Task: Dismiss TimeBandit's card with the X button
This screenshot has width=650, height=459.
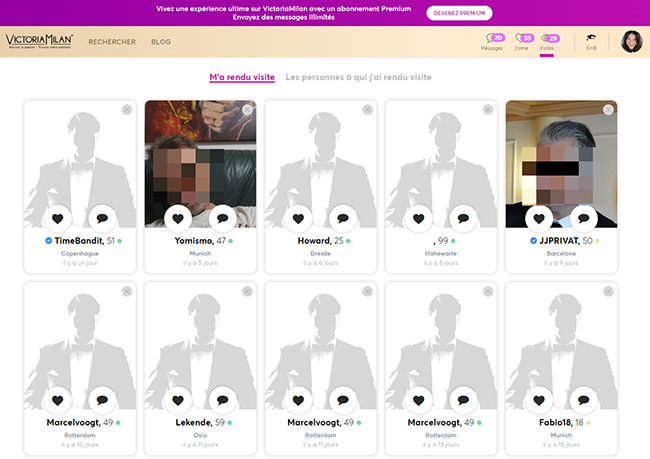Action: click(126, 110)
